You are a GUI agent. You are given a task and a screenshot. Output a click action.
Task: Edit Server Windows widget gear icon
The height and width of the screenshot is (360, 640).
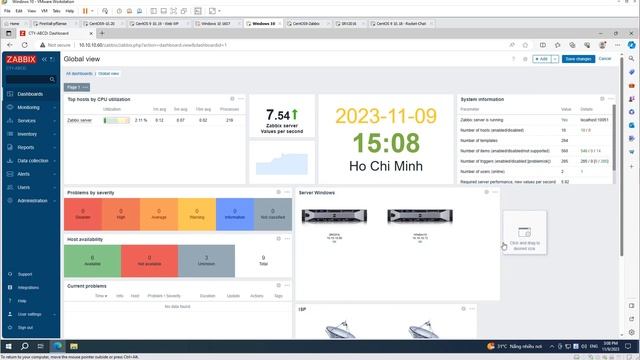pyautogui.click(x=487, y=192)
